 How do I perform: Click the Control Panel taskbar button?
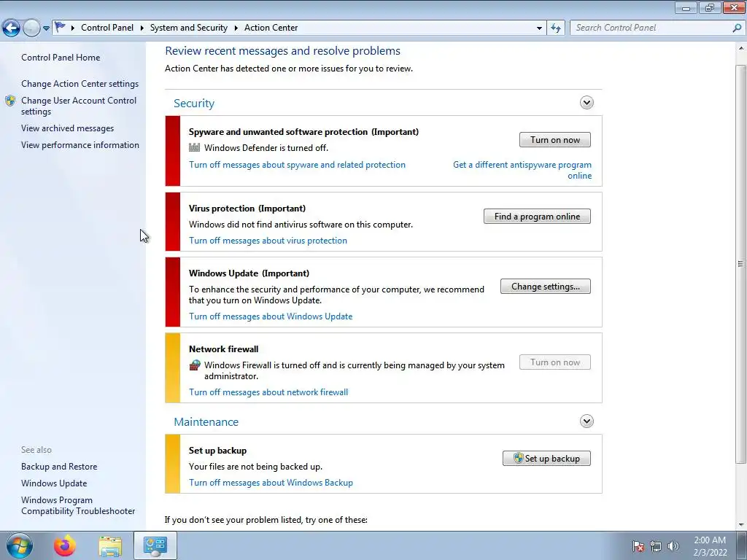point(155,545)
